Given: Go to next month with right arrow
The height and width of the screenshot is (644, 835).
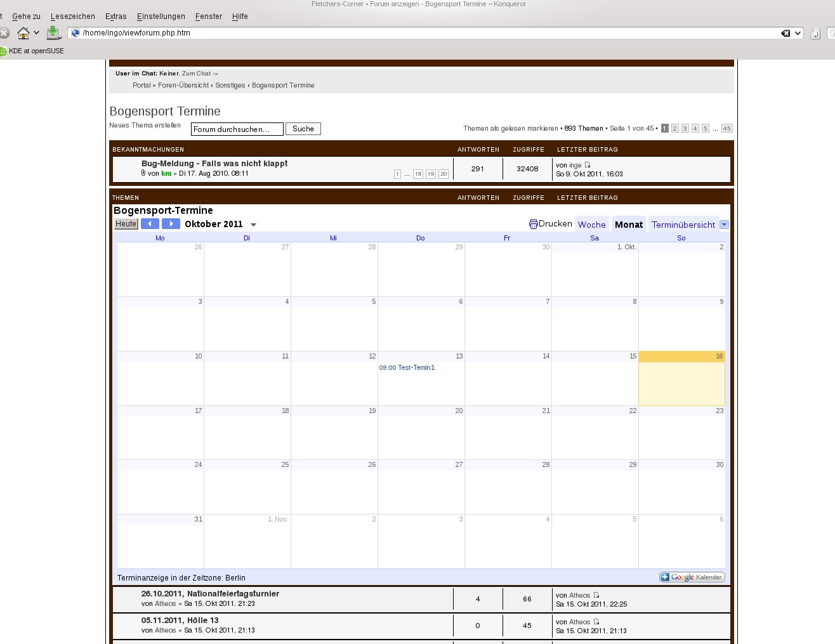Looking at the screenshot, I should click(x=171, y=224).
